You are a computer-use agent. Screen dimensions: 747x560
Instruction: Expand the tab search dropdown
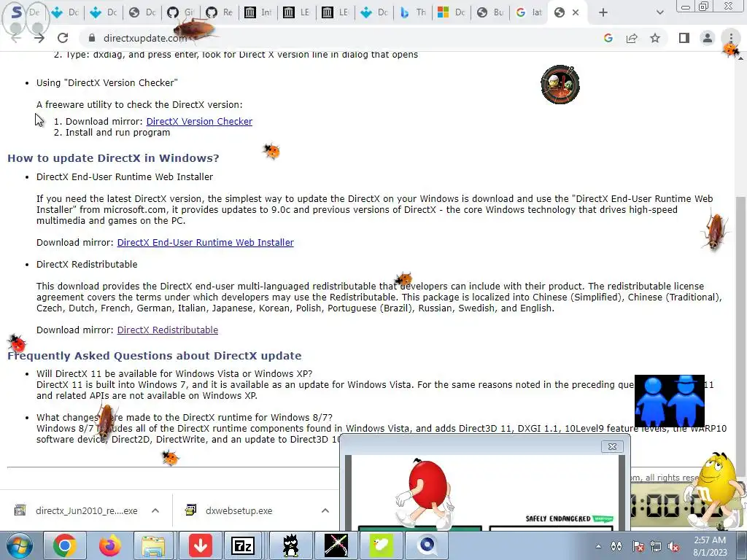[659, 12]
